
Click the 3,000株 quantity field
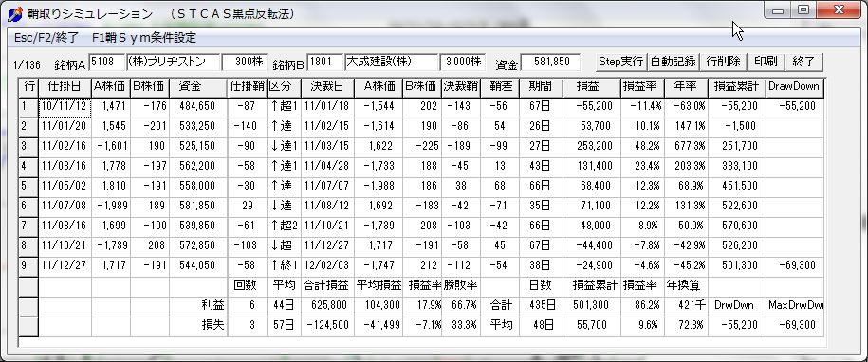click(x=462, y=62)
